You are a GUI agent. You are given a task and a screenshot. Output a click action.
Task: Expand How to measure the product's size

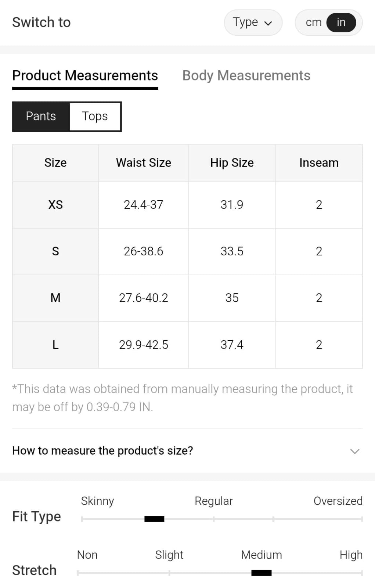point(102,451)
